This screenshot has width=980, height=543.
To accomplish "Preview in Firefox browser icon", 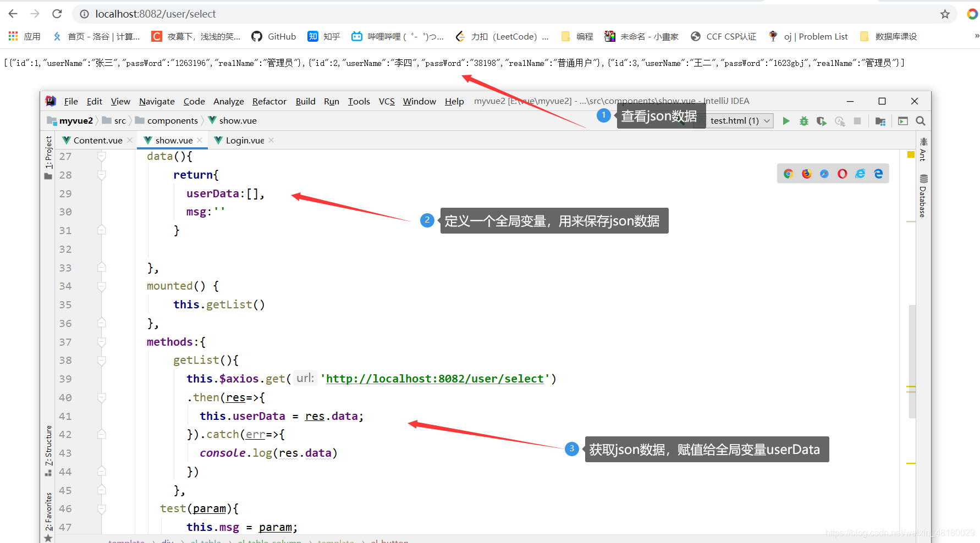I will (806, 174).
